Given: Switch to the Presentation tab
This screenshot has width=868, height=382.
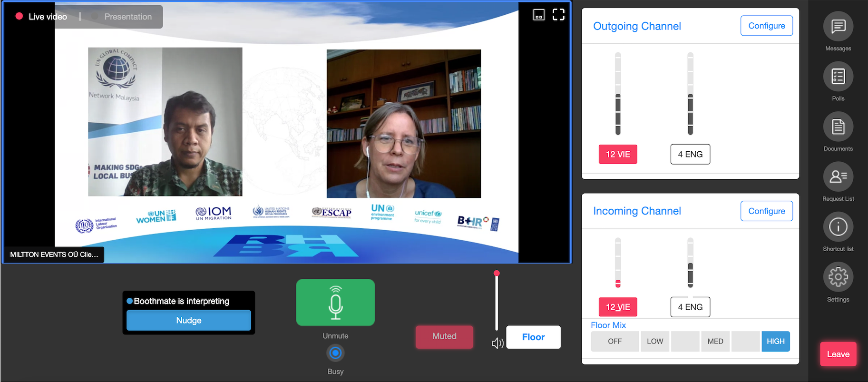Looking at the screenshot, I should [128, 17].
